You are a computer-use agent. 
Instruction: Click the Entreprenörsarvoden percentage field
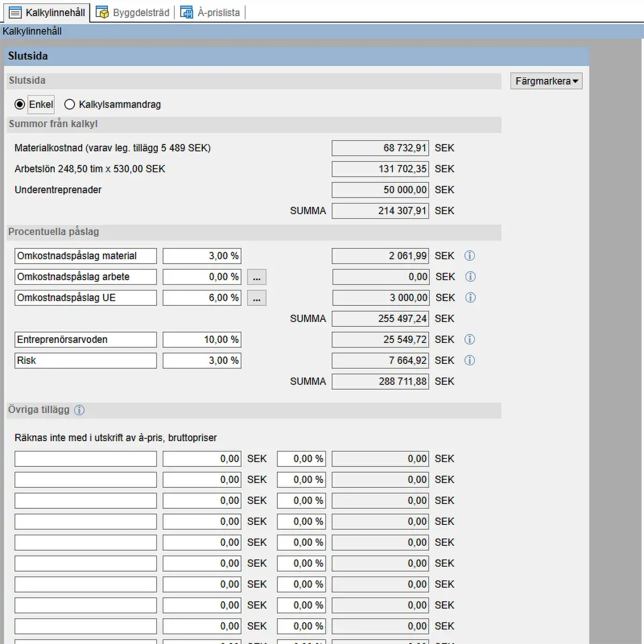202,340
